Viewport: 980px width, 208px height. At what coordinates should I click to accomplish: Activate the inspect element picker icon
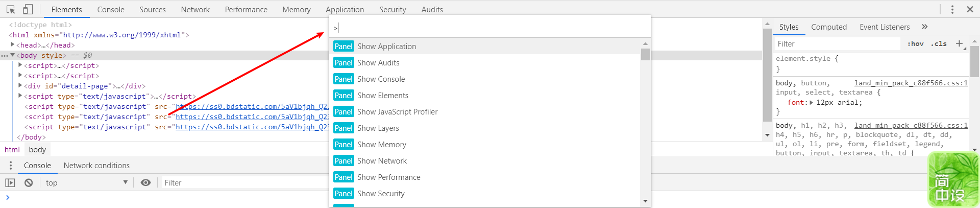pyautogui.click(x=11, y=9)
